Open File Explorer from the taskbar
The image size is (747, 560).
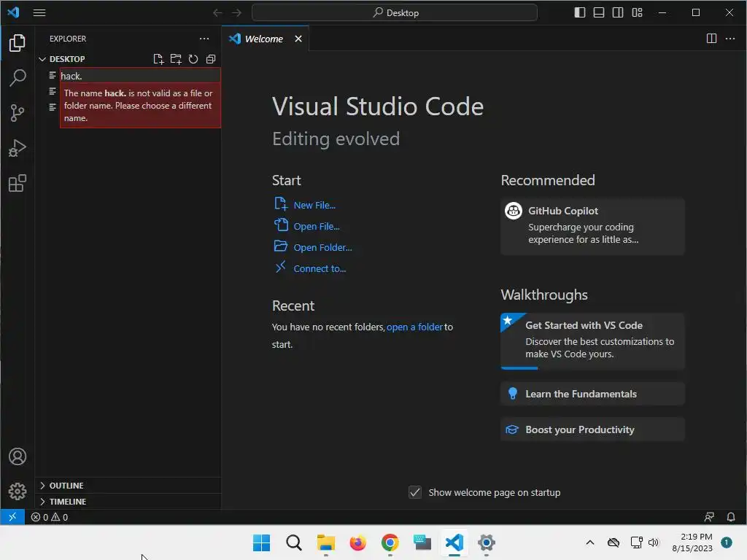click(326, 542)
